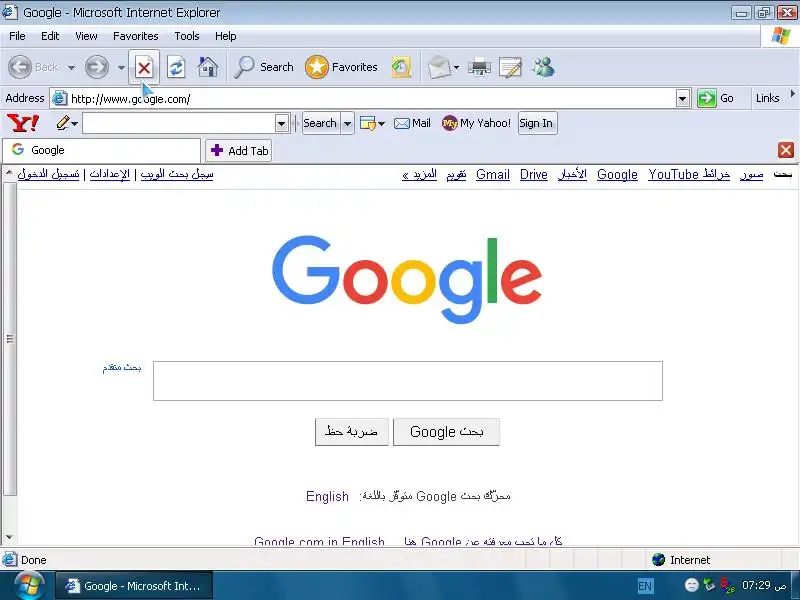The width and height of the screenshot is (800, 600).
Task: Switch Google to English link
Action: (x=327, y=496)
